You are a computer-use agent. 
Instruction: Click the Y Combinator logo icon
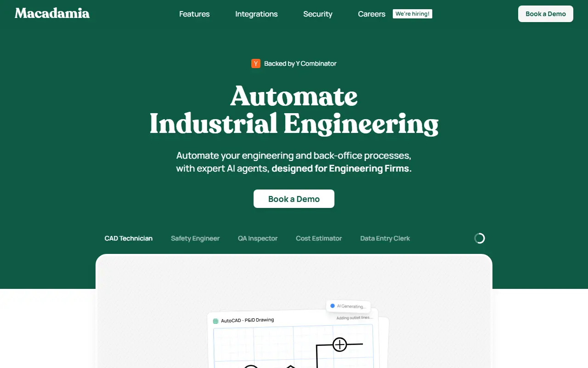256,63
